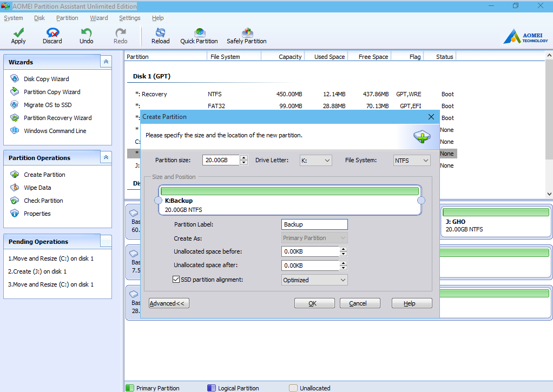This screenshot has width=553, height=392.
Task: Select the Undo toolbar icon
Action: tap(86, 35)
